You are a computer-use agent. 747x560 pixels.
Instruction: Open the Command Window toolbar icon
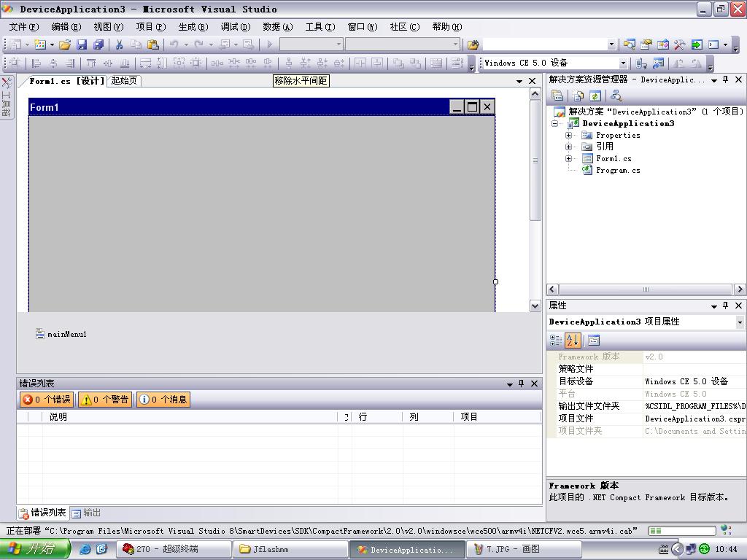pos(713,44)
